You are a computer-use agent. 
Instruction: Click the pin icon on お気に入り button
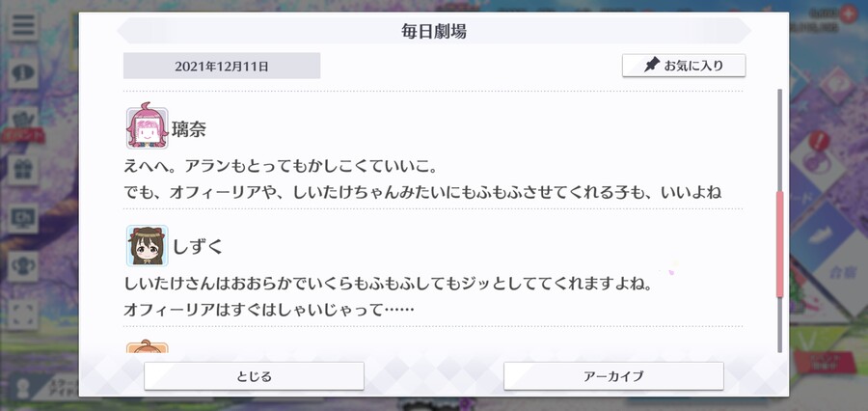652,66
